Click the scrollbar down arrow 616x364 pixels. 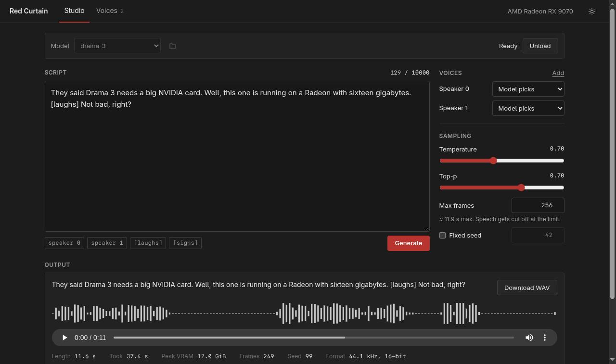612,360
